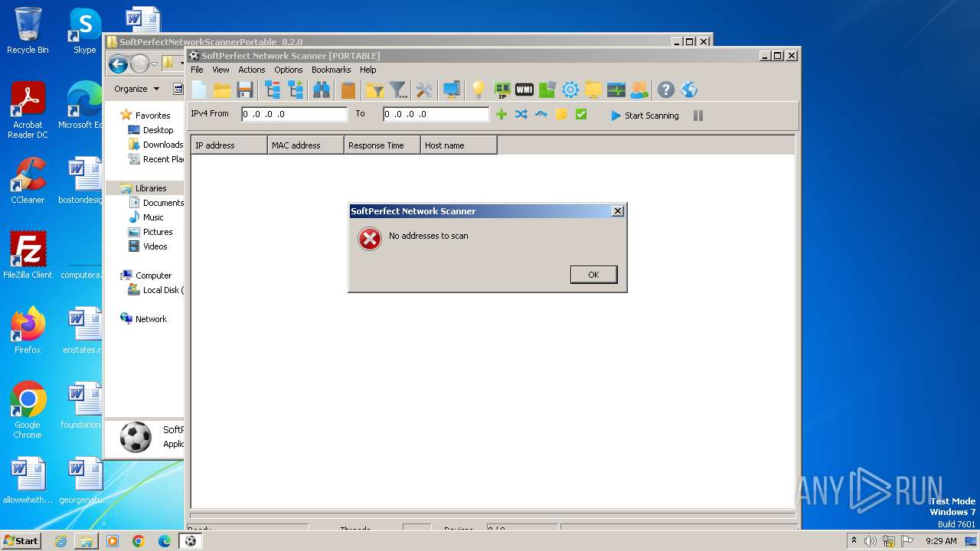
Task: Click the IP network card icon
Action: (502, 90)
